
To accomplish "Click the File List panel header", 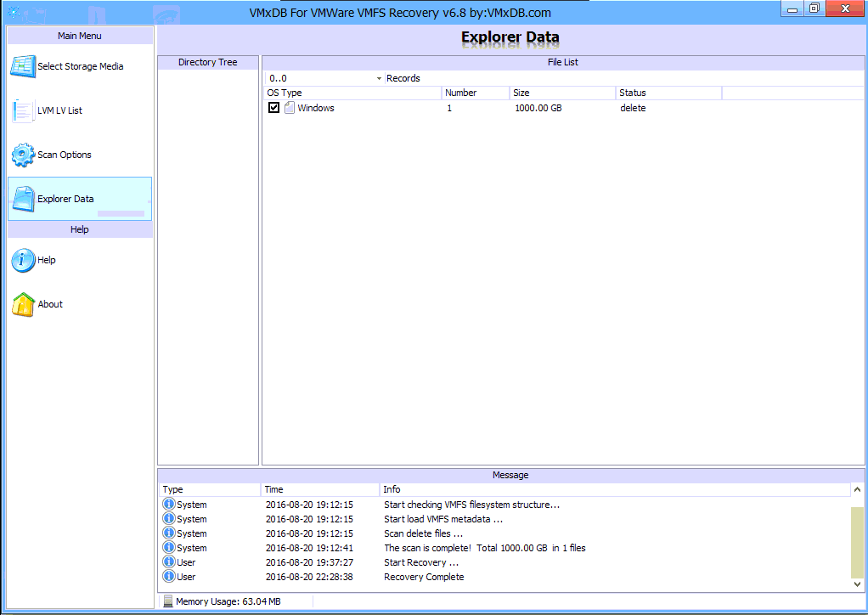I will (563, 63).
